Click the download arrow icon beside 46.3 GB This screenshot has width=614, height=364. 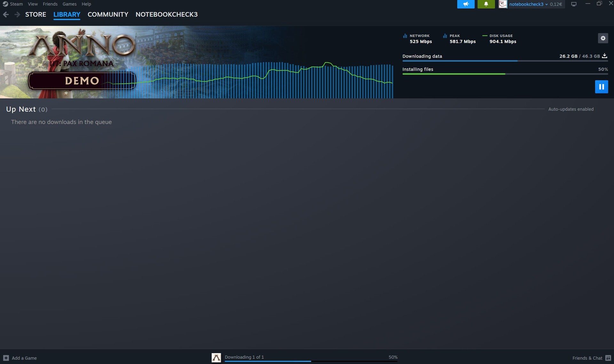coord(604,56)
